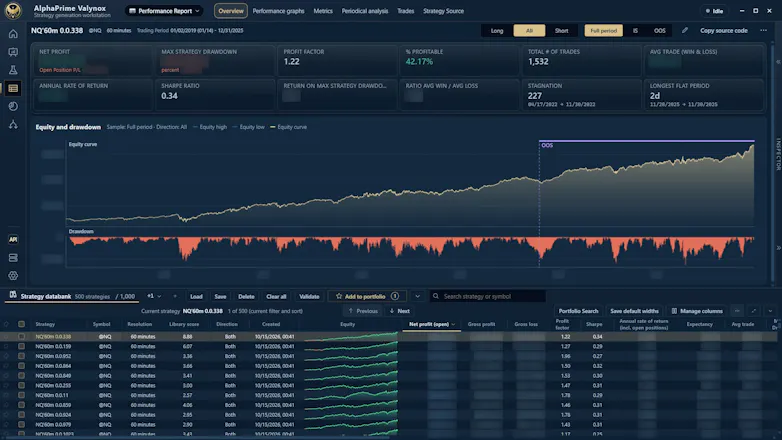Click the pencil edit icon near Copy source code

[685, 30]
